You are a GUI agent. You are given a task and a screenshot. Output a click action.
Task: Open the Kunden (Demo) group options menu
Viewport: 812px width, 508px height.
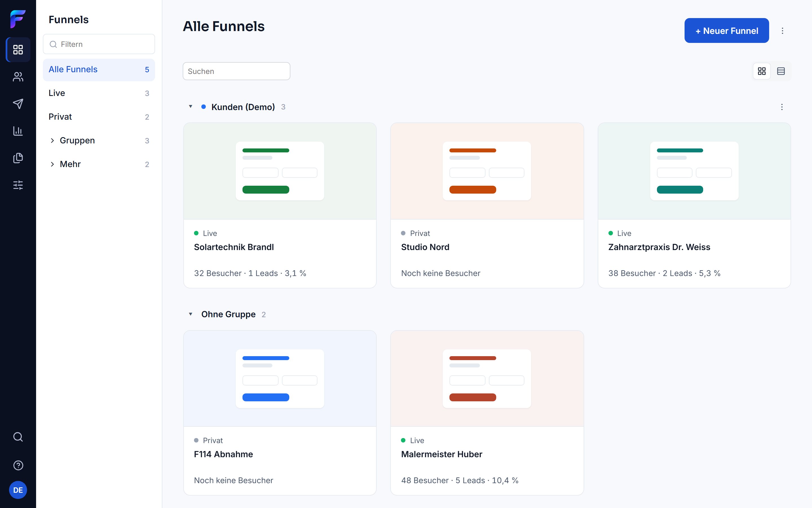click(782, 107)
